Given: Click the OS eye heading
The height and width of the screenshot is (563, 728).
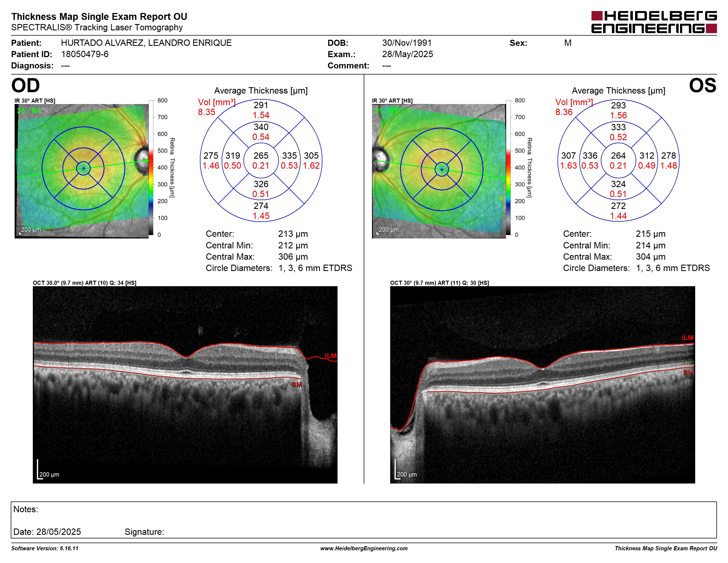Looking at the screenshot, I should 703,86.
